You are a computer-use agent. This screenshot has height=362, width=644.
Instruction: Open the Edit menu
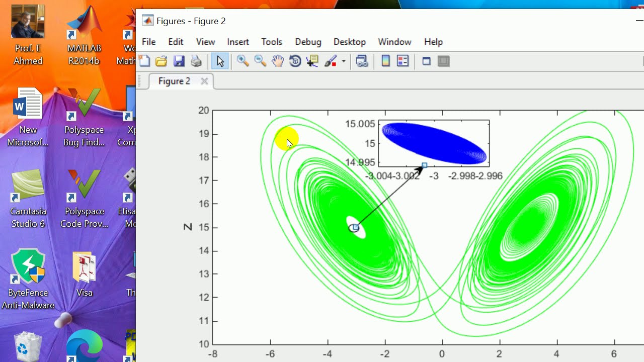pos(176,42)
